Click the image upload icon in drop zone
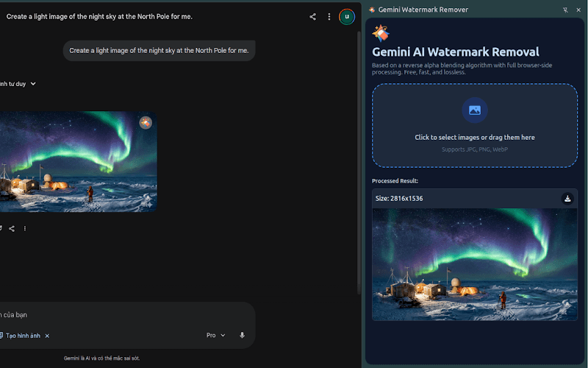 click(475, 110)
